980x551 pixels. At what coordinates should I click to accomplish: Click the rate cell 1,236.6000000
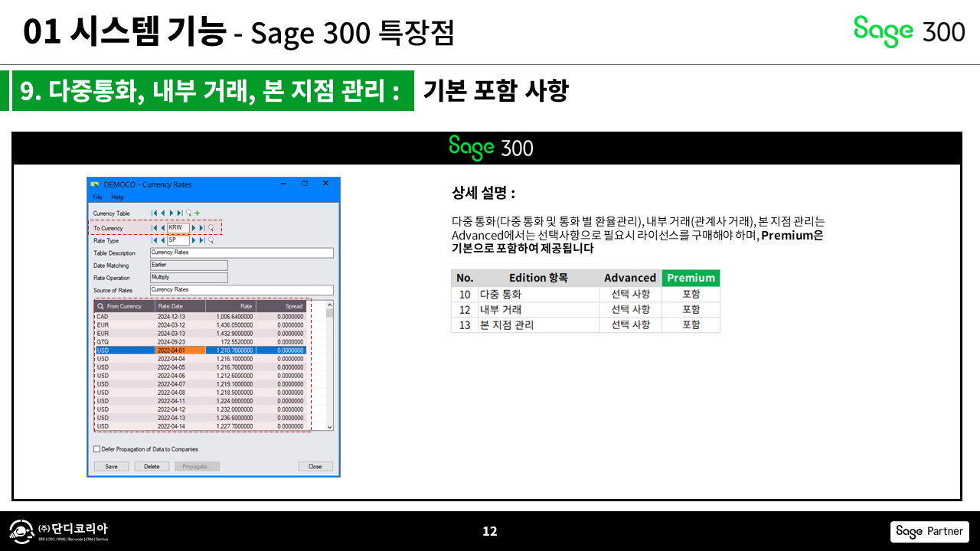pos(230,418)
